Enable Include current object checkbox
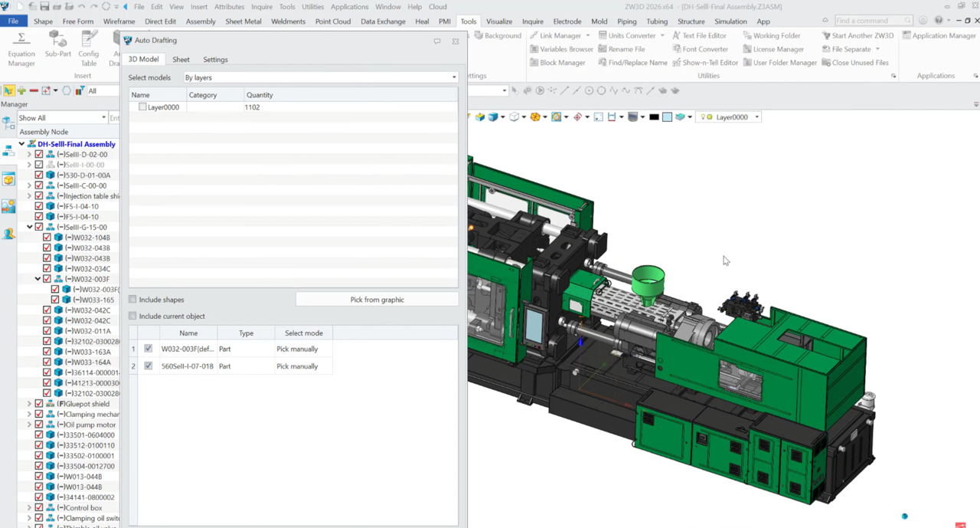The width and height of the screenshot is (980, 528). point(133,316)
